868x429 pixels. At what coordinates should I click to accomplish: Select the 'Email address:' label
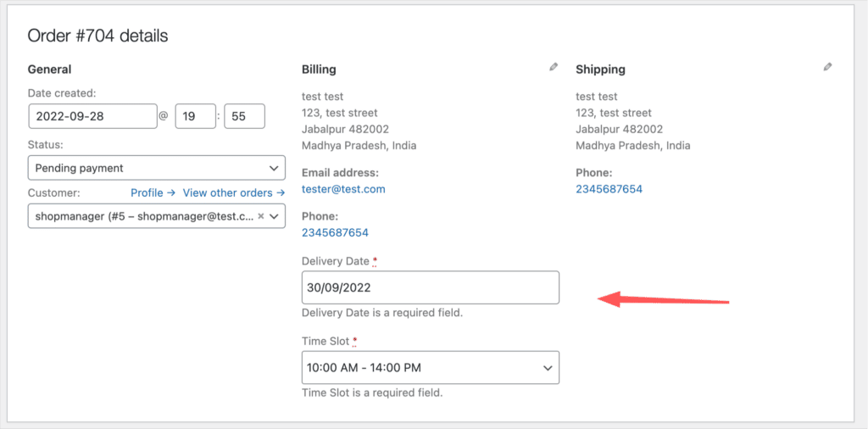(340, 173)
